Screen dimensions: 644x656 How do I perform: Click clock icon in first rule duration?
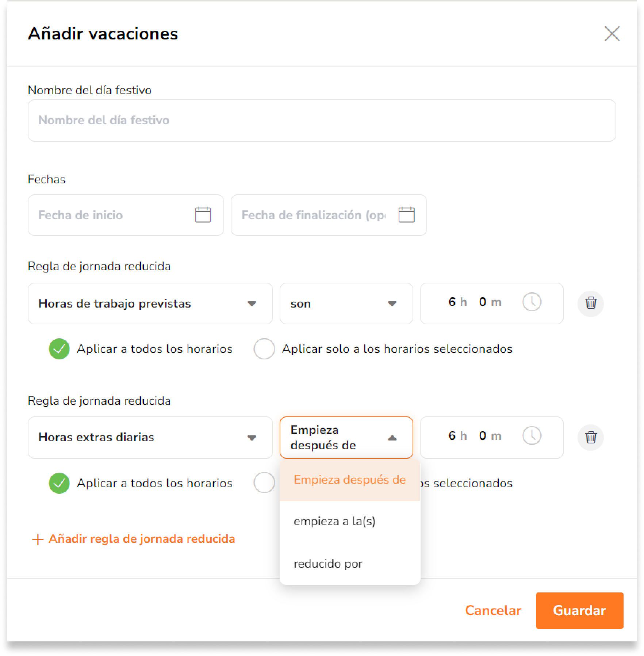point(532,302)
